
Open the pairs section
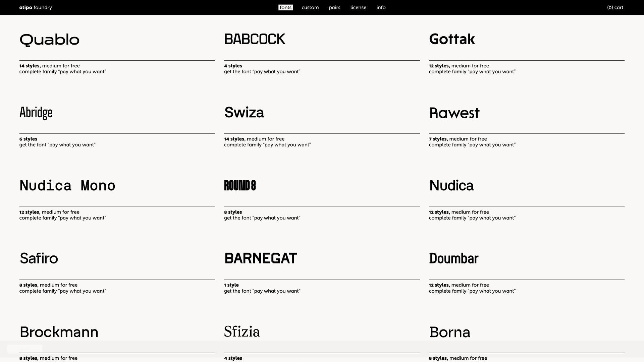click(x=334, y=7)
